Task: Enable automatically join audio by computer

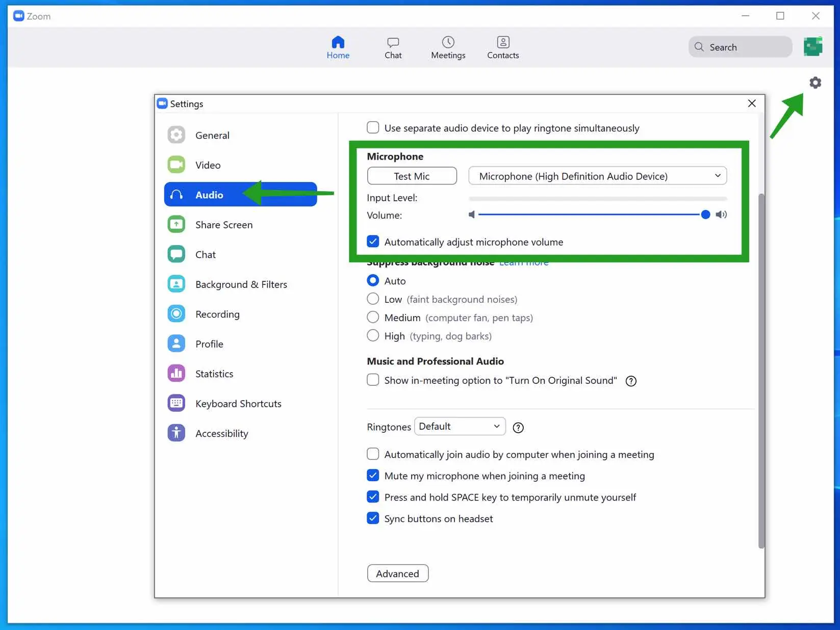Action: 373,454
